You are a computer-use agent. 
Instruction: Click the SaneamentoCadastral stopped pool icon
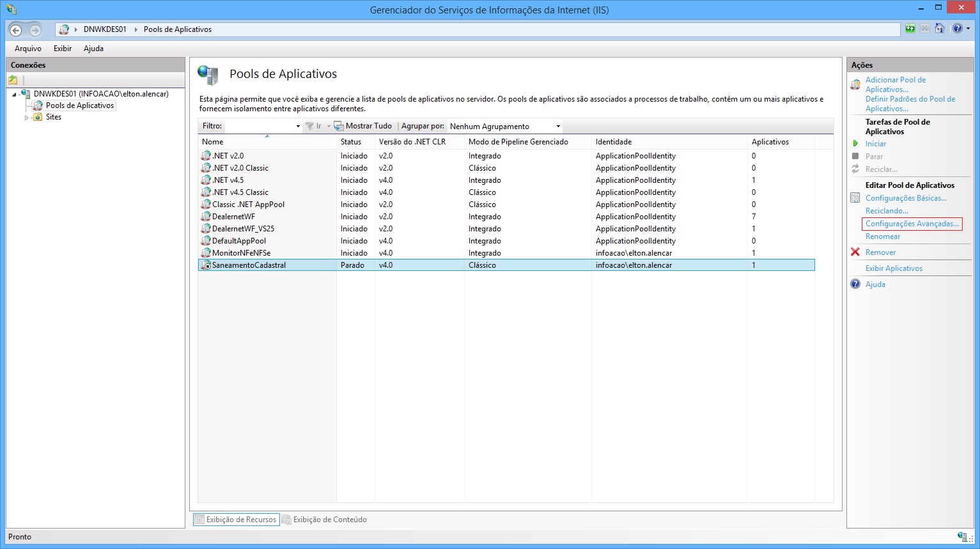206,265
